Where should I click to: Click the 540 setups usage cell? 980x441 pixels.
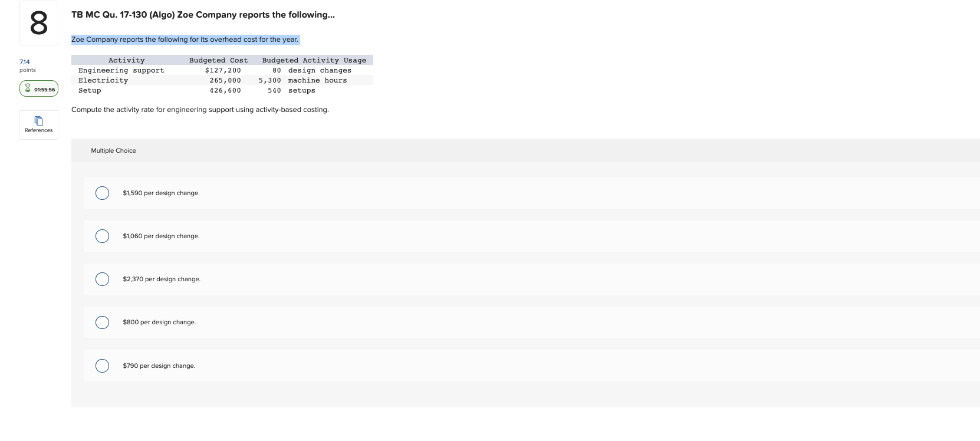(291, 90)
